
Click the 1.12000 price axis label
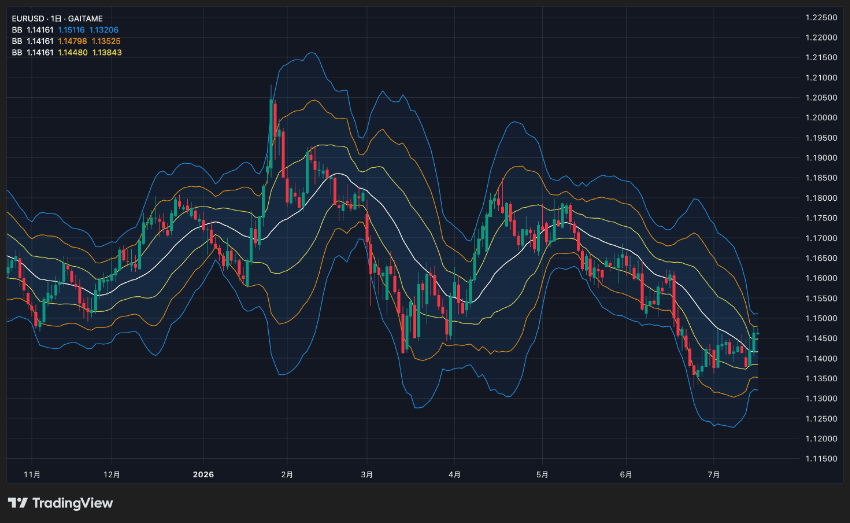point(821,438)
